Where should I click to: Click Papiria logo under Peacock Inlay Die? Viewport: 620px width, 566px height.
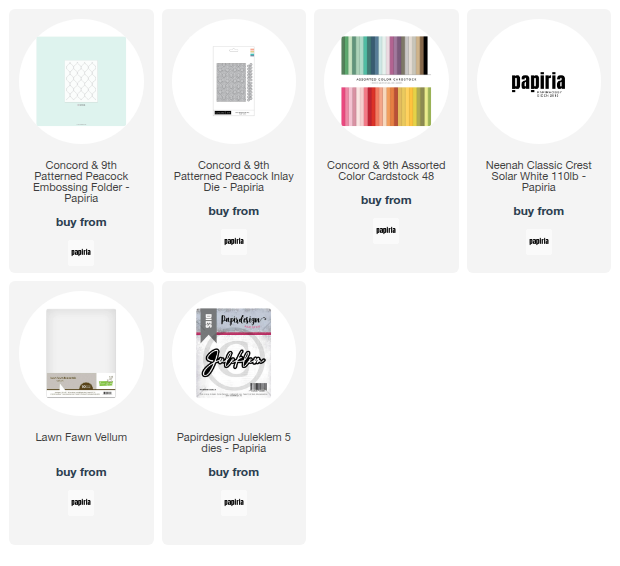233,241
